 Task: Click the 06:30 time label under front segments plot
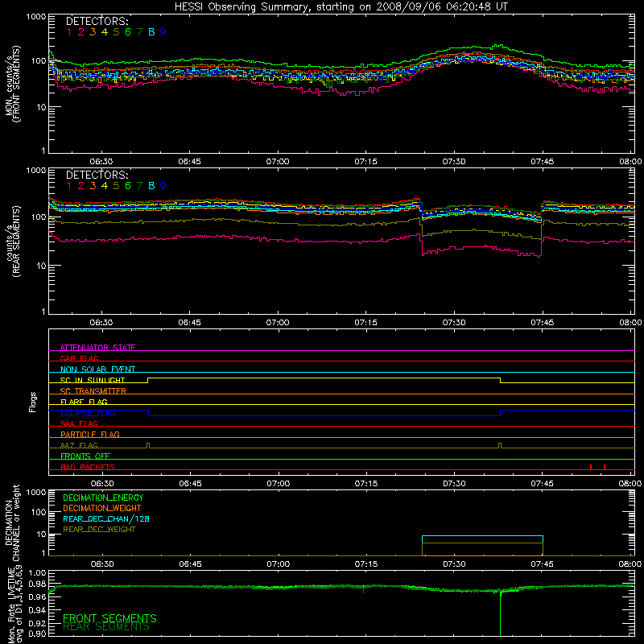101,162
